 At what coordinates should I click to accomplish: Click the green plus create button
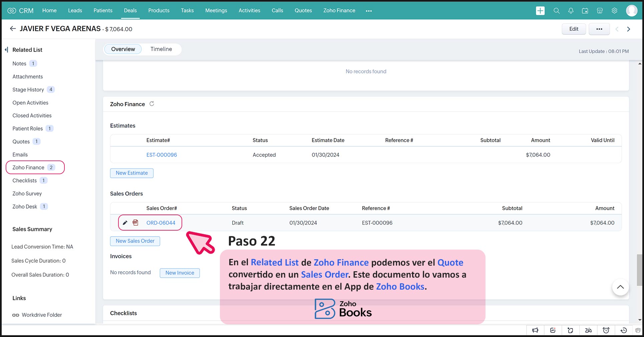(540, 11)
